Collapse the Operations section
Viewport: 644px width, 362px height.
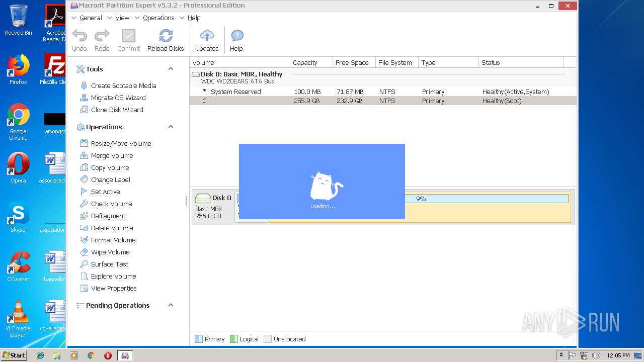pyautogui.click(x=171, y=127)
